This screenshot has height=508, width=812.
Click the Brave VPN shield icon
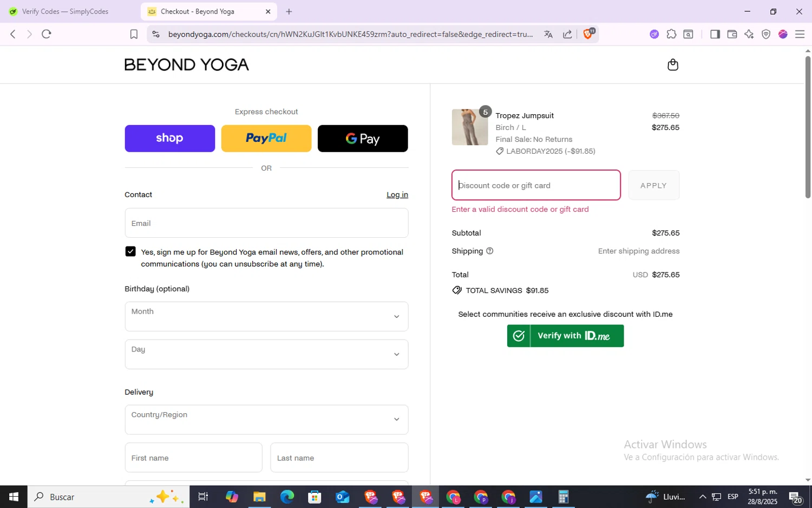pos(766,34)
